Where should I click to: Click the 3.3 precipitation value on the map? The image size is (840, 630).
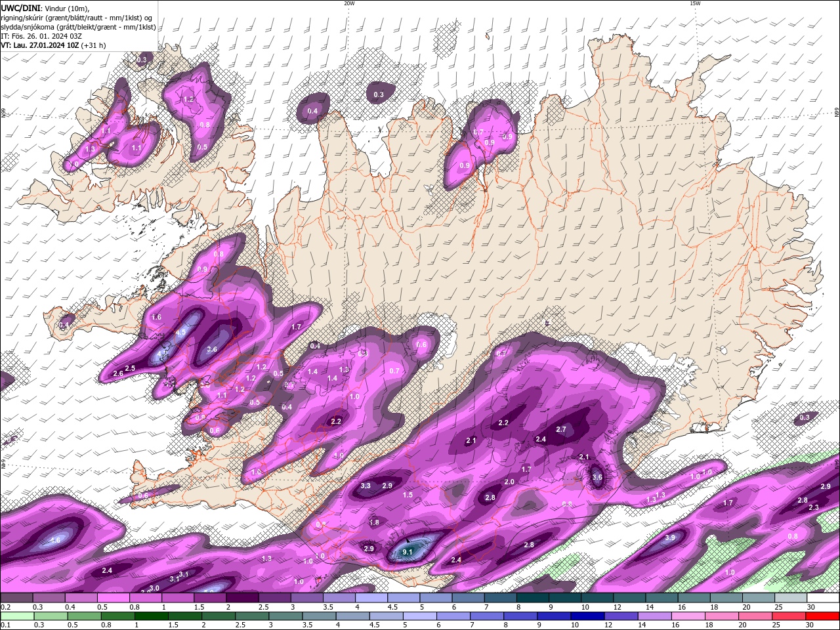(x=366, y=486)
